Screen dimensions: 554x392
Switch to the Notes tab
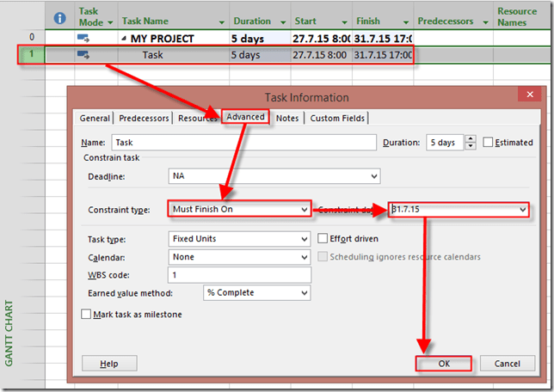tap(287, 118)
